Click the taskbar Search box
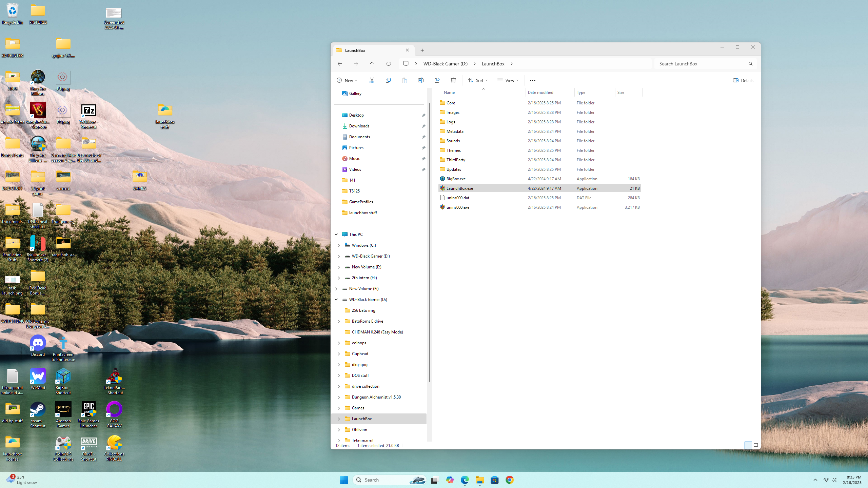Screen dimensions: 868x488 click(x=389, y=480)
